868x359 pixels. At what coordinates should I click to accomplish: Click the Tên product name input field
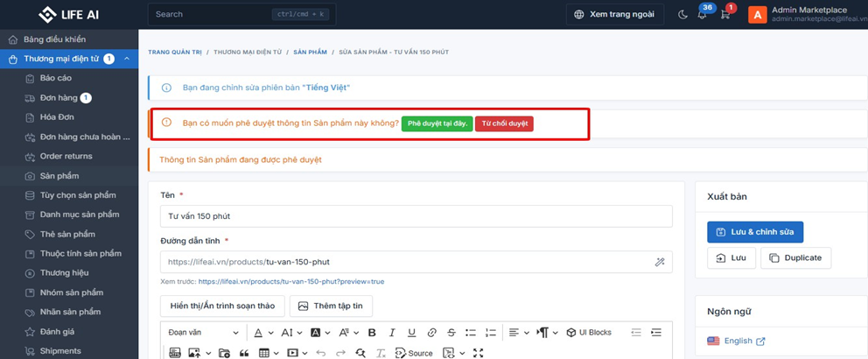[416, 216]
